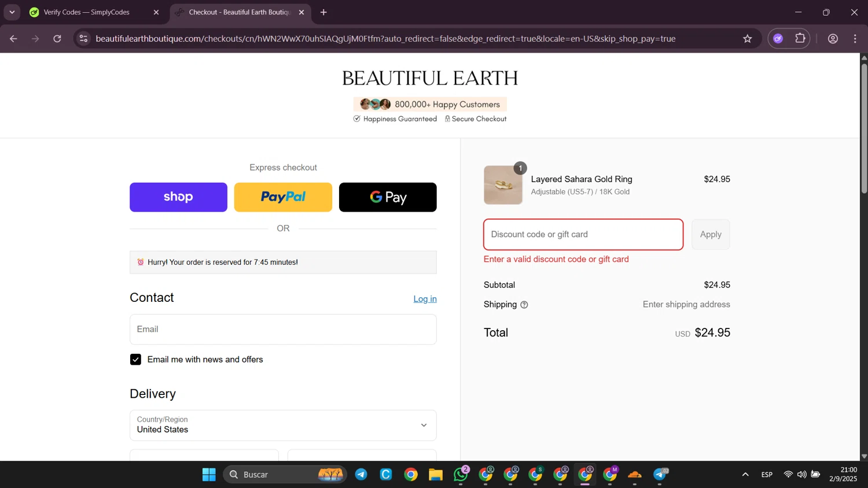
Task: Click the Log in link
Action: coord(425,299)
